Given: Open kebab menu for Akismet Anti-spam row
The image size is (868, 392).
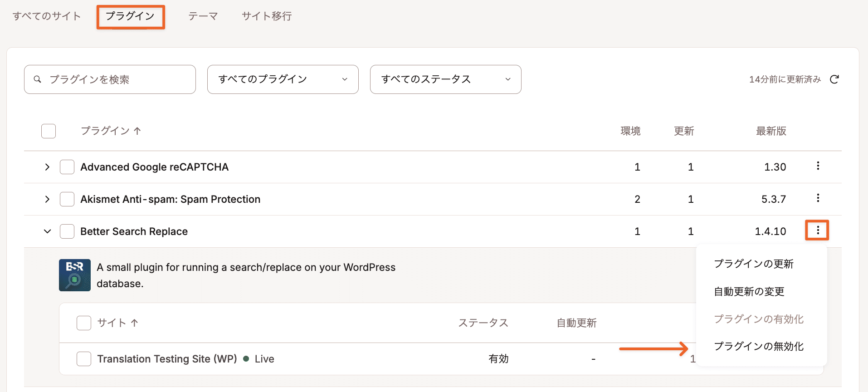Looking at the screenshot, I should pyautogui.click(x=818, y=198).
